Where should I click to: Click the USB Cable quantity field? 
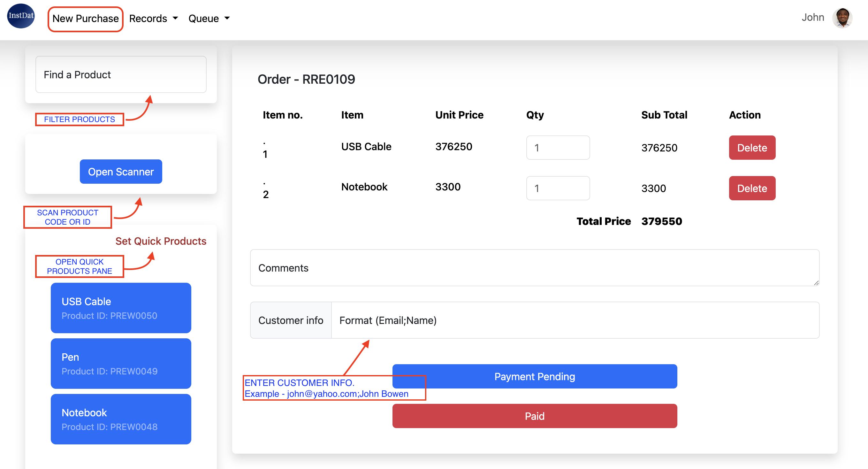(x=558, y=148)
